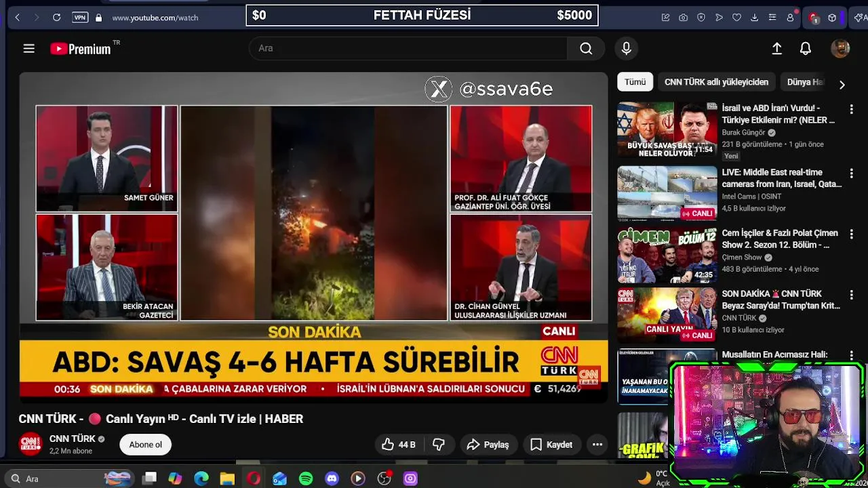Viewport: 868px width, 488px height.
Task: Open the İsrail ve ABD İran'ı Vurdu title
Action: coord(778,114)
